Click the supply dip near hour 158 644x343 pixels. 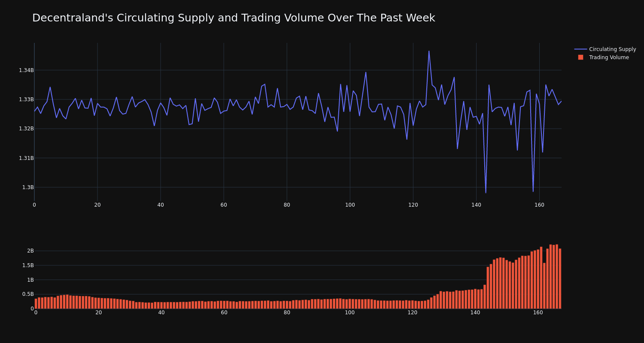[x=533, y=191]
